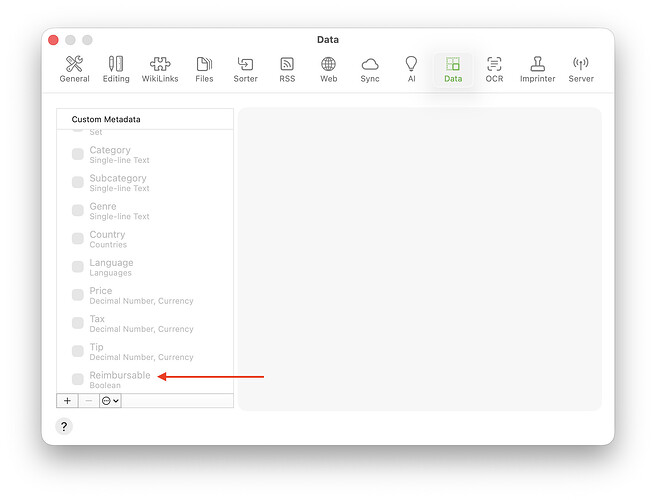This screenshot has width=656, height=500.
Task: Open the Server preferences pane
Action: pos(581,69)
